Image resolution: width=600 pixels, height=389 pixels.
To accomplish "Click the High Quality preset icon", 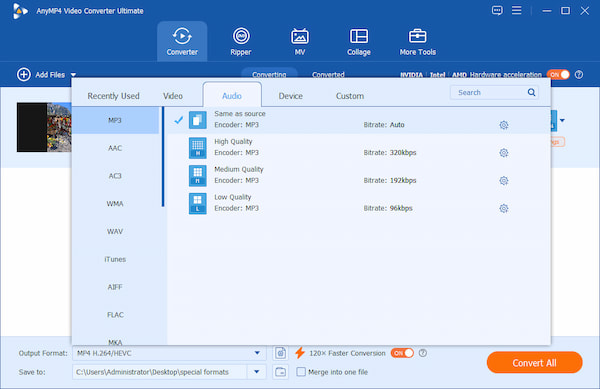I will click(x=197, y=148).
